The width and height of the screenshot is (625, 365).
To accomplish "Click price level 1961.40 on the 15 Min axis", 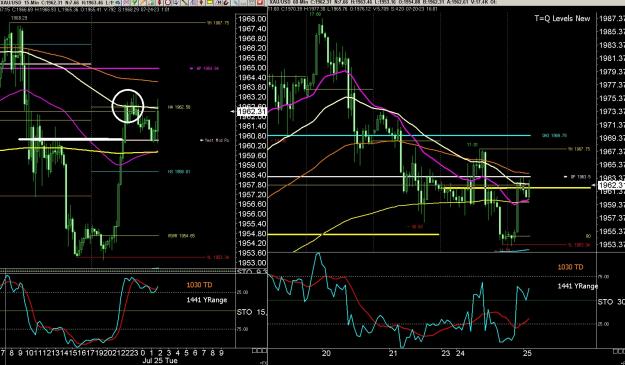I will point(252,126).
